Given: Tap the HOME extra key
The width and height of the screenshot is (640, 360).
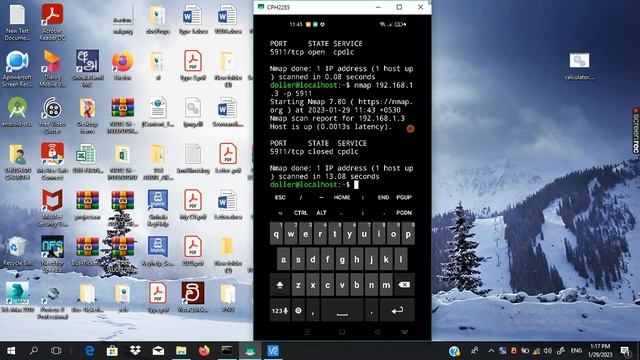Looking at the screenshot, I should coord(342,198).
